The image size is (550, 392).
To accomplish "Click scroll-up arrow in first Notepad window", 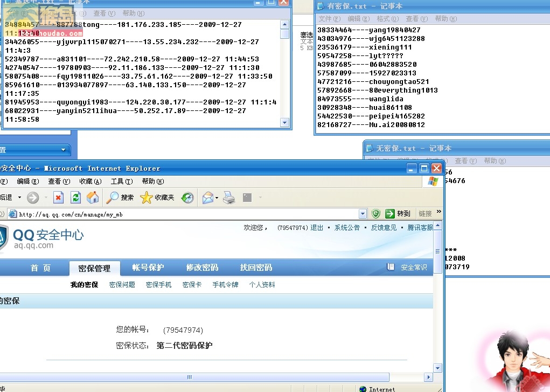I will coord(284,24).
